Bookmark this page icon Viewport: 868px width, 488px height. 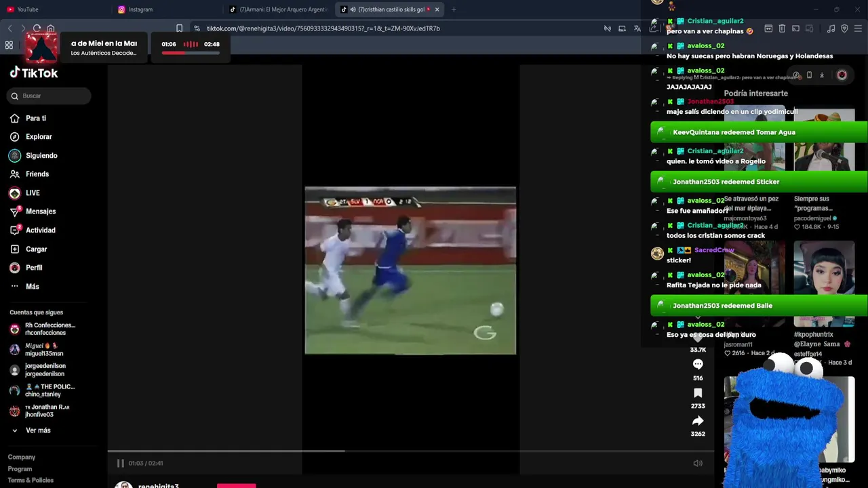click(179, 28)
